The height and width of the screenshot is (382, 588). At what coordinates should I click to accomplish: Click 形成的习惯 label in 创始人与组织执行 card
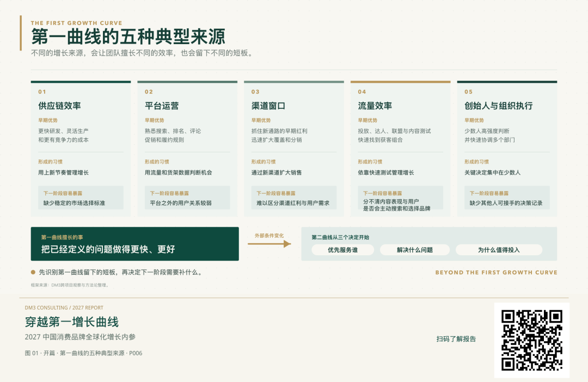(476, 162)
